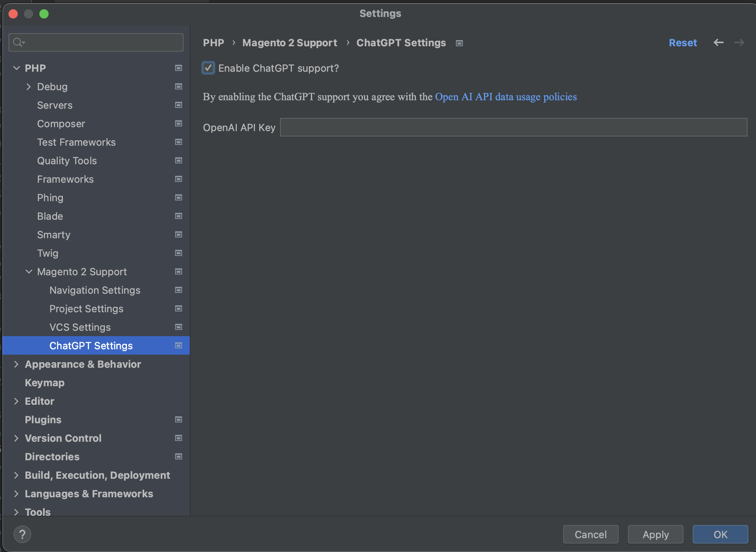The image size is (756, 552).
Task: Click the project-level icon beside Plugins
Action: click(179, 419)
